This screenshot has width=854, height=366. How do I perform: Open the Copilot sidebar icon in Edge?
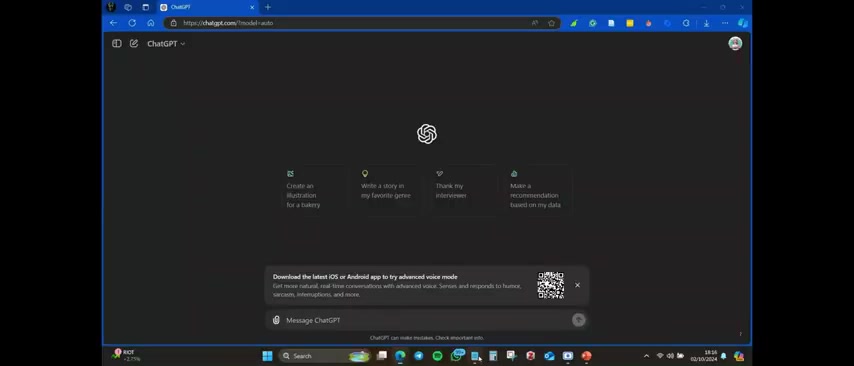(742, 23)
